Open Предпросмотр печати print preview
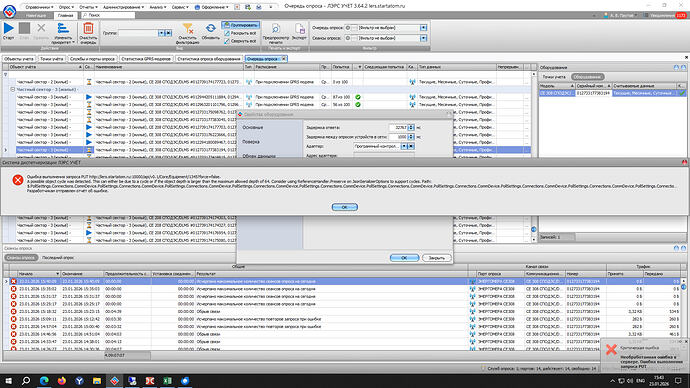This screenshot has width=690, height=388. point(276,29)
